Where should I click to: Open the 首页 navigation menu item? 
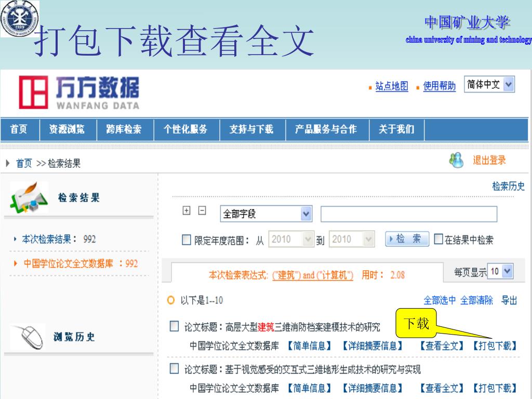tap(19, 129)
